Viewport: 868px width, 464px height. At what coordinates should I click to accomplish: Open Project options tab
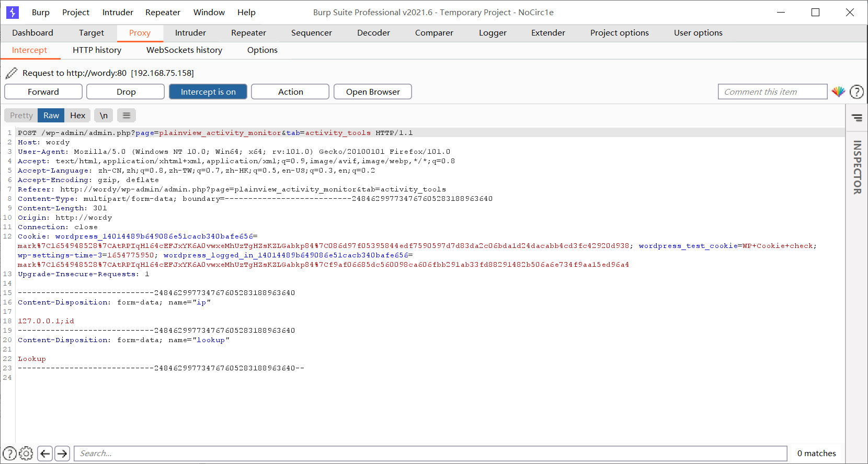click(619, 32)
